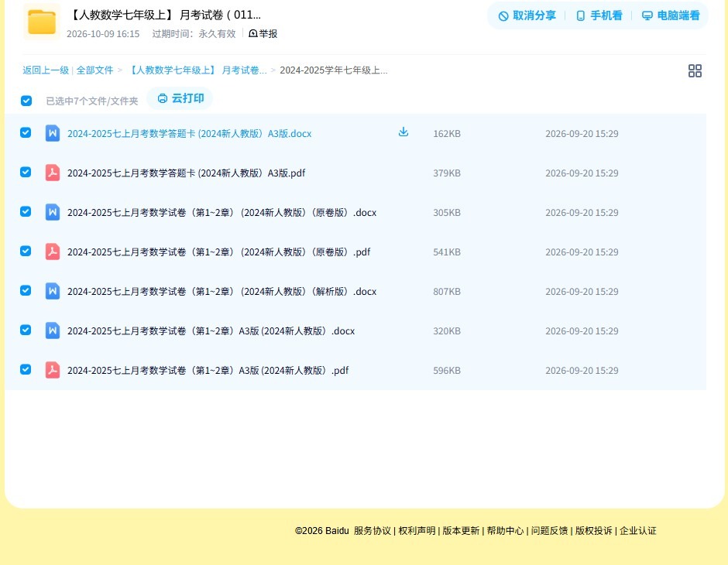
Task: Click the share title 【人教数学七年级上】月考试卷
Action: tap(165, 15)
